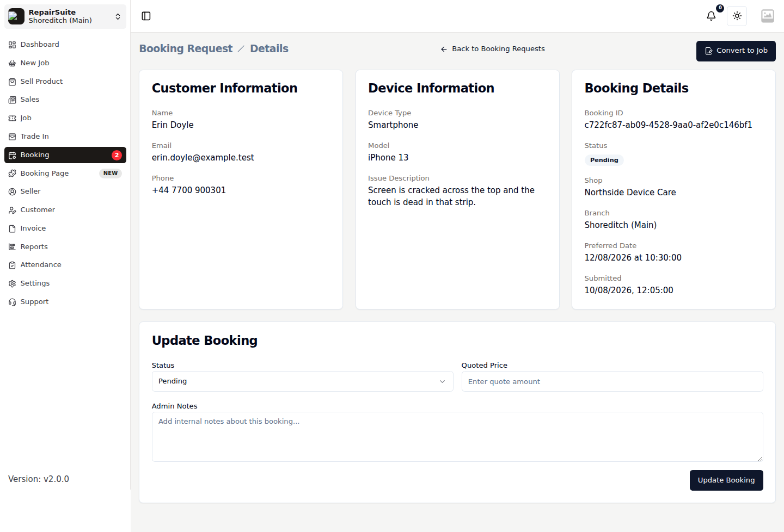784x532 pixels.
Task: Click the Booking Page puzzle icon
Action: click(12, 174)
